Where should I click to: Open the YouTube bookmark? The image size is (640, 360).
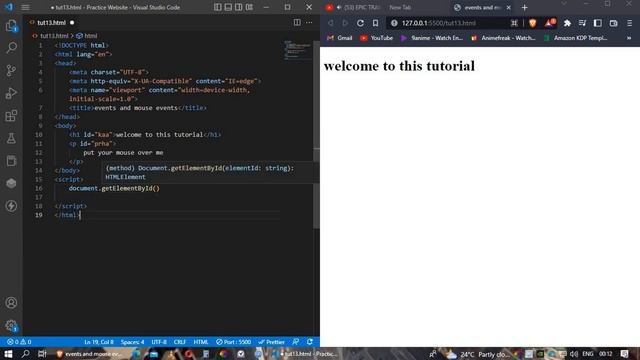[376, 38]
